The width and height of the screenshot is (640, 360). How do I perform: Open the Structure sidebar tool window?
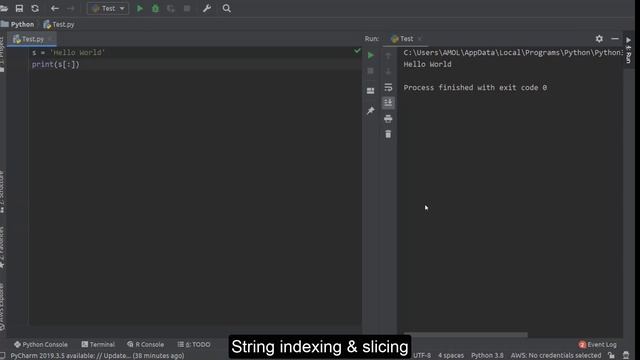click(2, 192)
